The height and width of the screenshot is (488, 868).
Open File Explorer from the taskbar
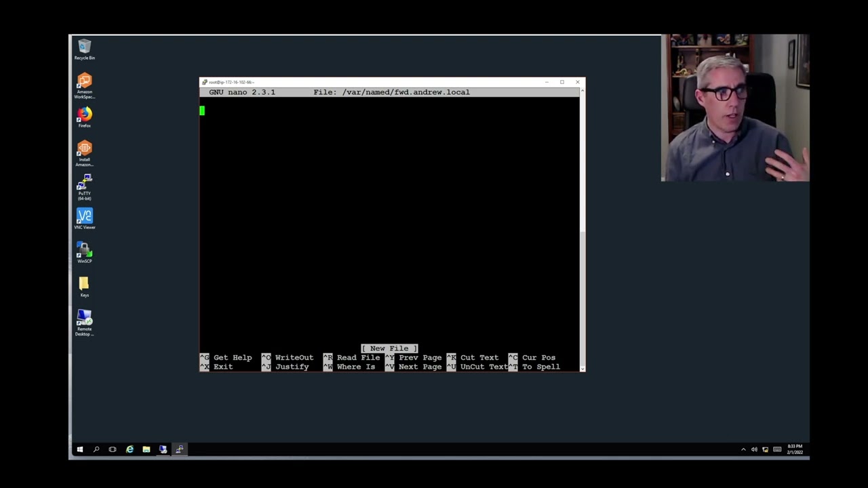pos(146,449)
